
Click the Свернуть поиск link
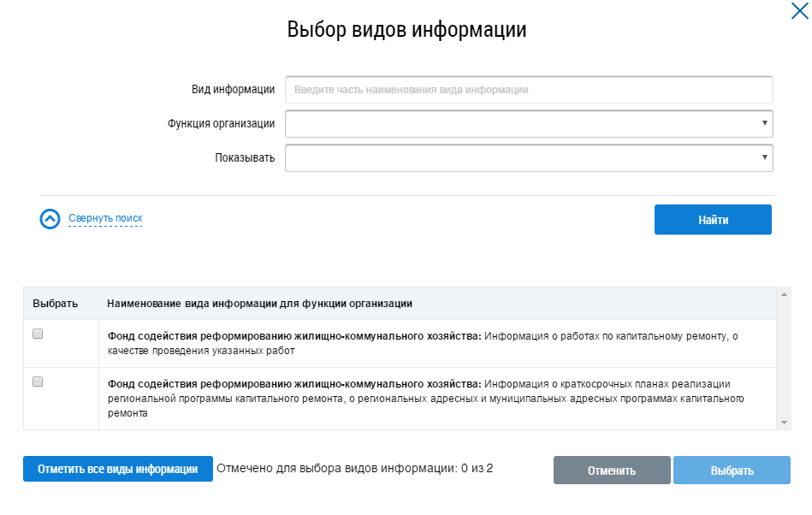(x=105, y=218)
